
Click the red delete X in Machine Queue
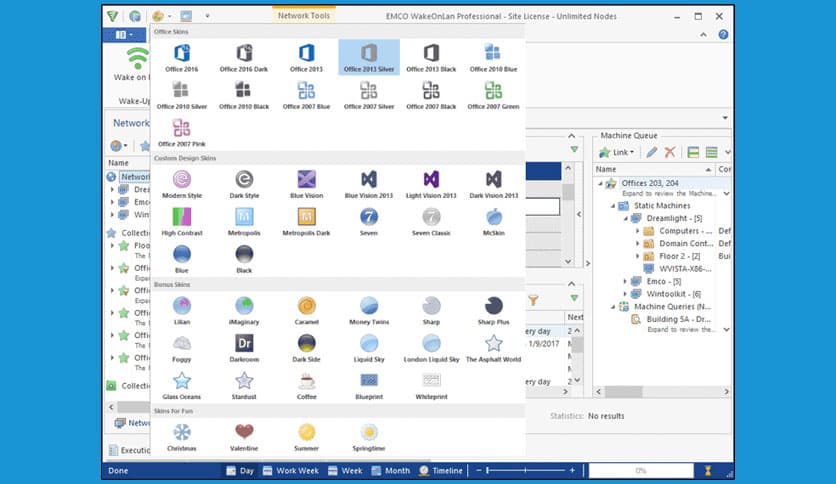tap(670, 152)
